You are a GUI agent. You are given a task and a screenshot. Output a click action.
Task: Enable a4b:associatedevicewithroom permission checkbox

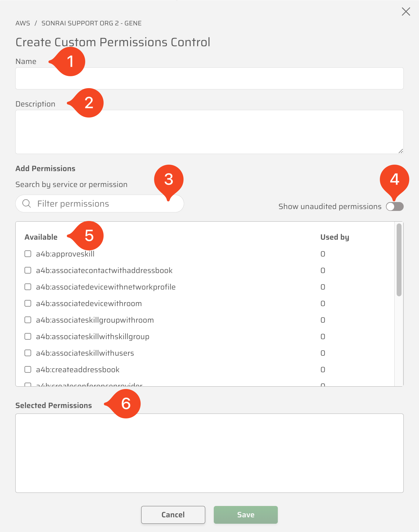pos(28,303)
